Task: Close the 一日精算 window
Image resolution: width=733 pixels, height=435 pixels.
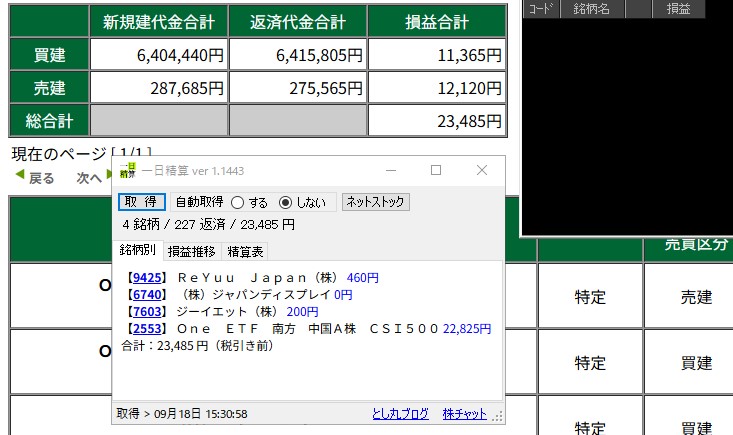Action: 482,171
